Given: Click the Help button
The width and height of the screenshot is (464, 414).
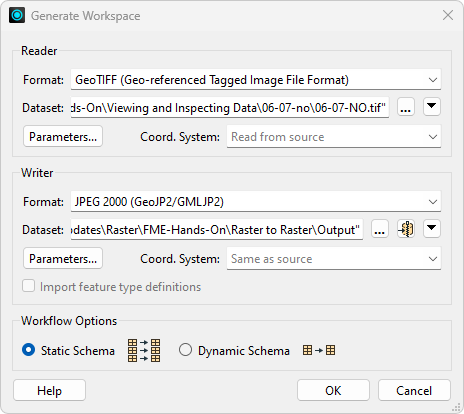Looking at the screenshot, I should point(49,390).
